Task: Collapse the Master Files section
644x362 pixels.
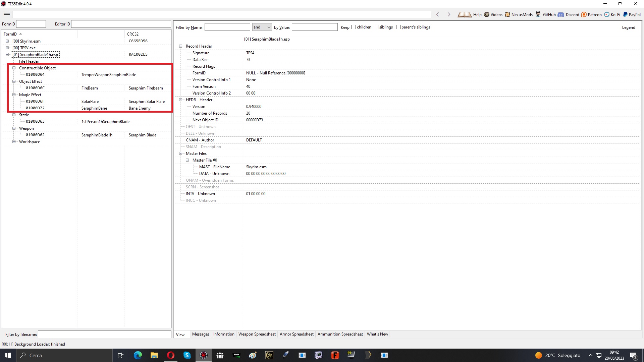Action: pos(180,154)
